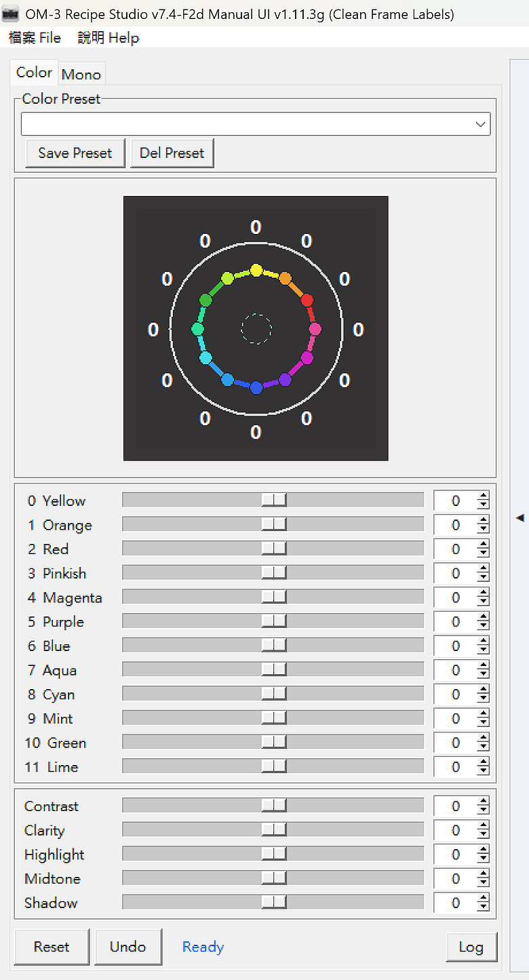Click the Orange slider thumb
Screen dimensions: 529x980
tap(274, 524)
